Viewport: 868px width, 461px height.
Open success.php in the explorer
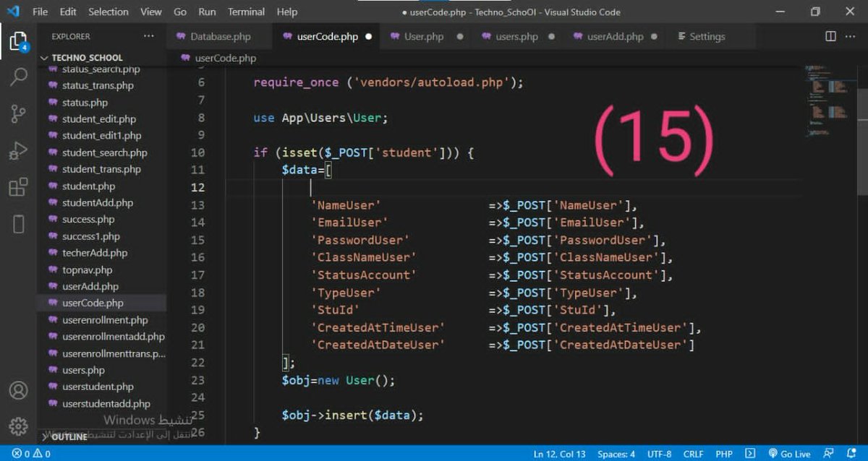(x=88, y=219)
